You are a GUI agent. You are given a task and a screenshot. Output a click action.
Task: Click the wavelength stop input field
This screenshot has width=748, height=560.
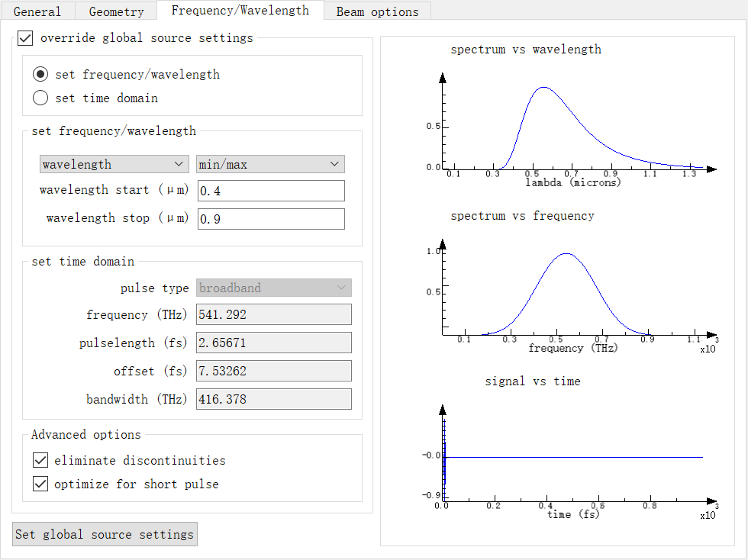(270, 219)
